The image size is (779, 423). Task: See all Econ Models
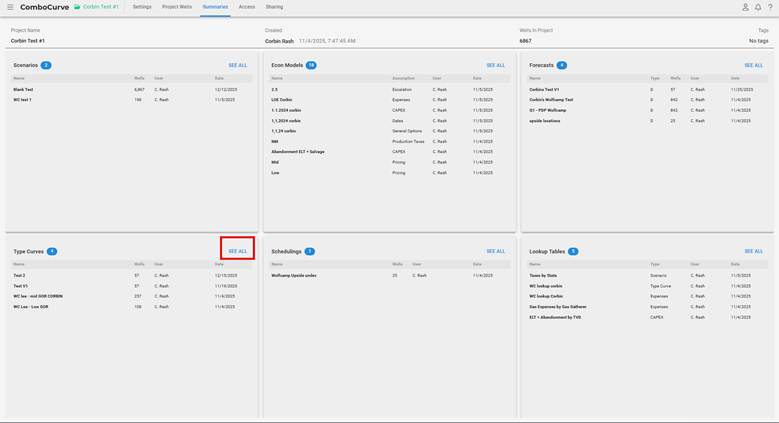[495, 65]
